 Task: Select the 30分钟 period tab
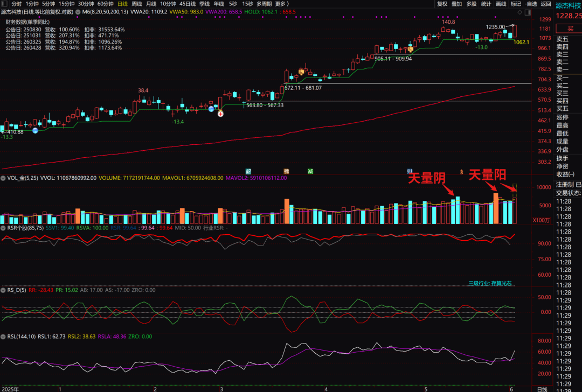(86, 4)
